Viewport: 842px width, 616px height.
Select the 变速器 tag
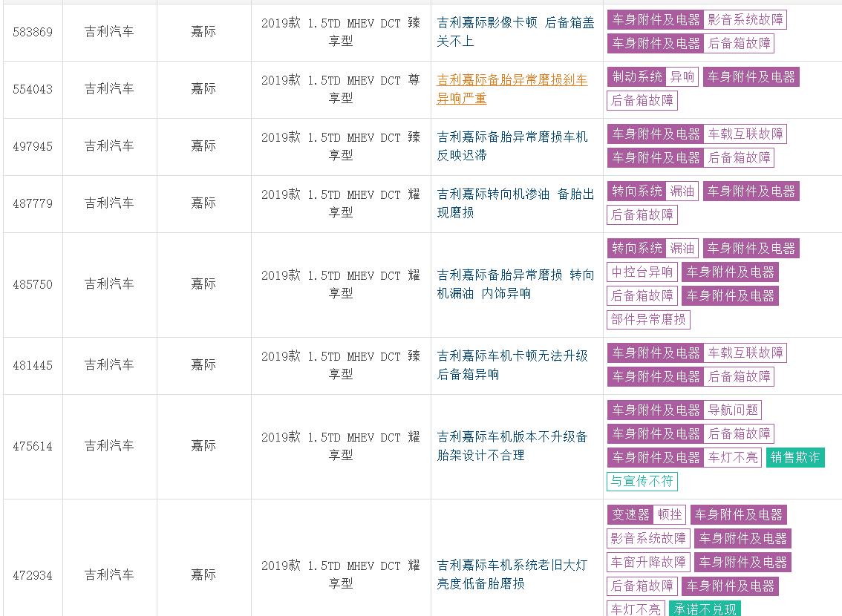(x=630, y=514)
